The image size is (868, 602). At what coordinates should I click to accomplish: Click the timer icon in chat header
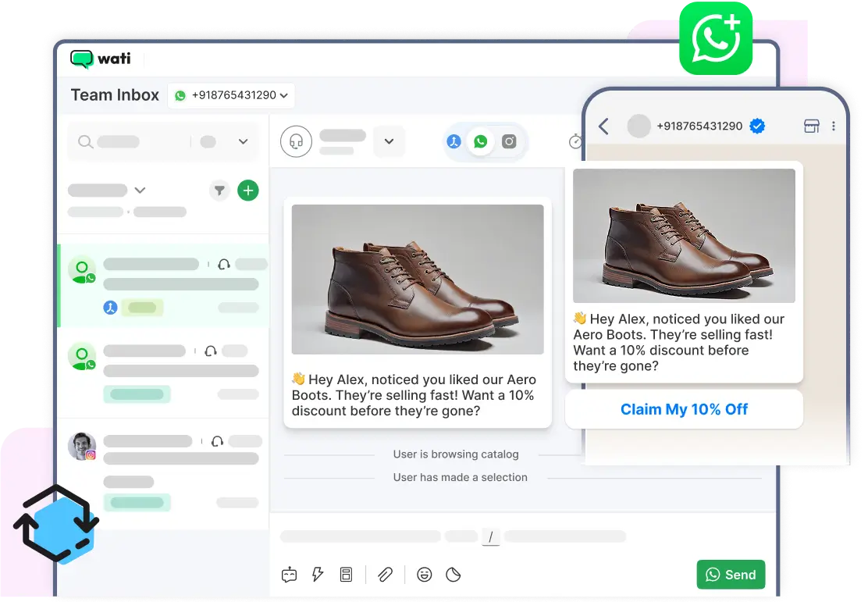576,141
